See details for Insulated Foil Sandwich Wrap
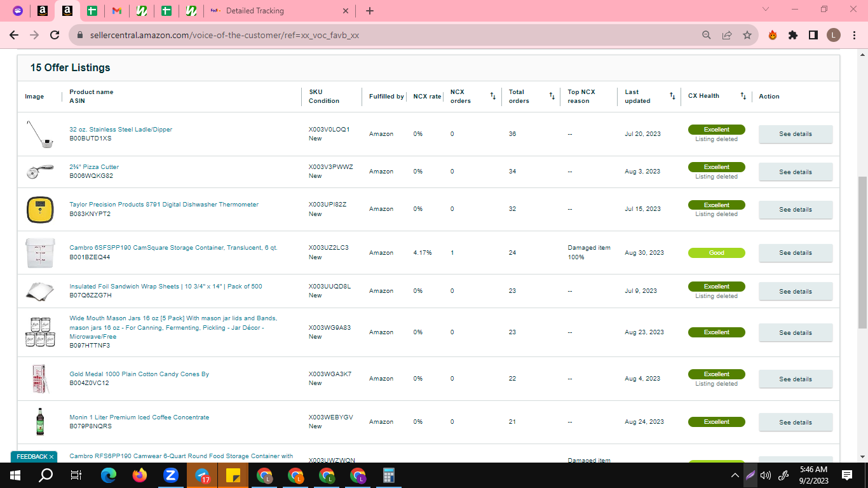 [796, 291]
